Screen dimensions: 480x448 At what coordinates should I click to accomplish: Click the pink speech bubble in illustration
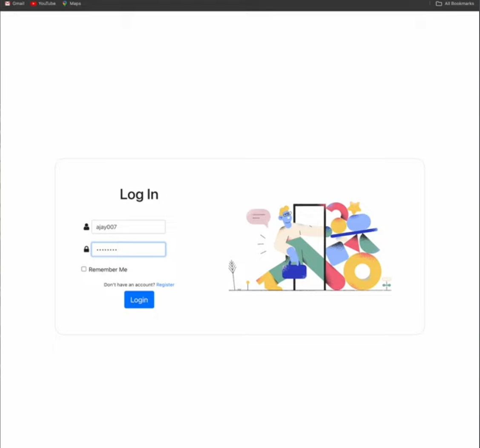pos(259,217)
